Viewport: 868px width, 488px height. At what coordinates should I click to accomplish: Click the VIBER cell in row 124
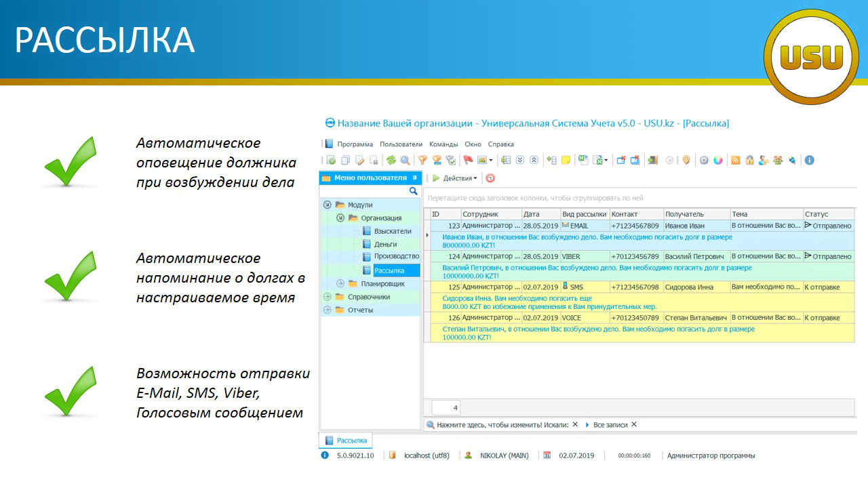tap(585, 257)
